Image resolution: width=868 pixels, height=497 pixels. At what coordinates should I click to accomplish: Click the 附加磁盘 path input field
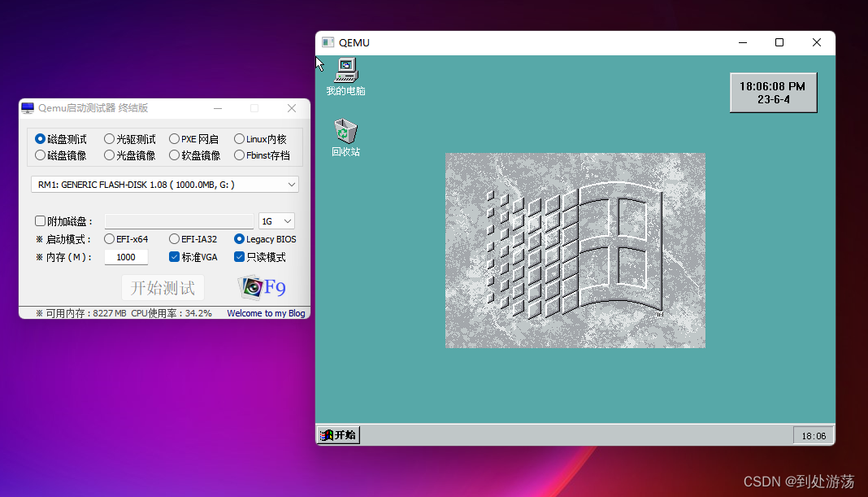[x=179, y=221]
